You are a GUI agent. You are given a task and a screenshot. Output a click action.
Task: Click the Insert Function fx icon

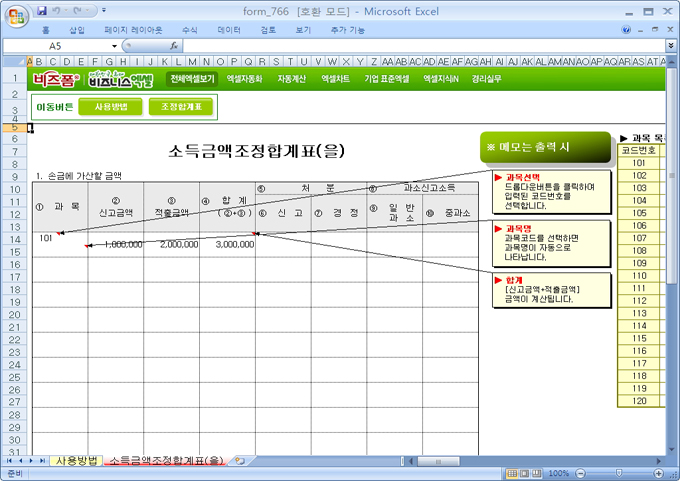click(x=174, y=46)
